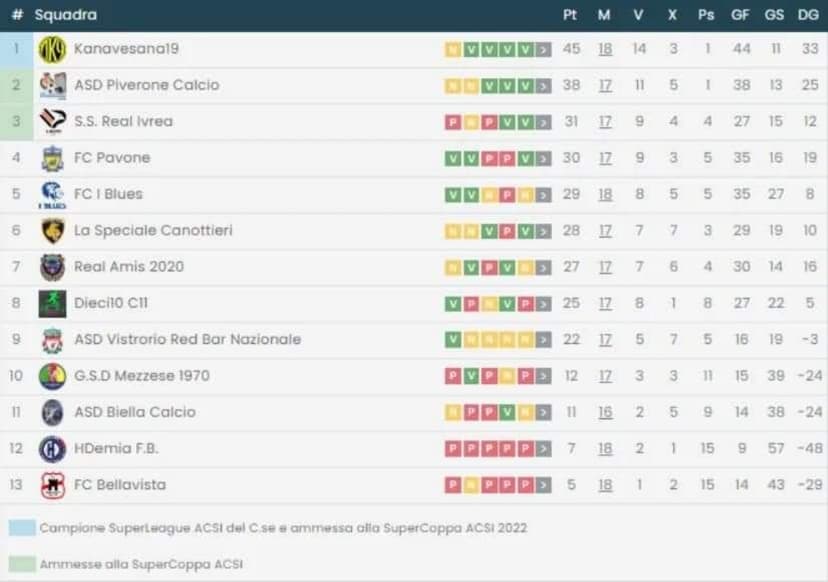Expand FC Bellavista form history arrow

[x=543, y=485]
